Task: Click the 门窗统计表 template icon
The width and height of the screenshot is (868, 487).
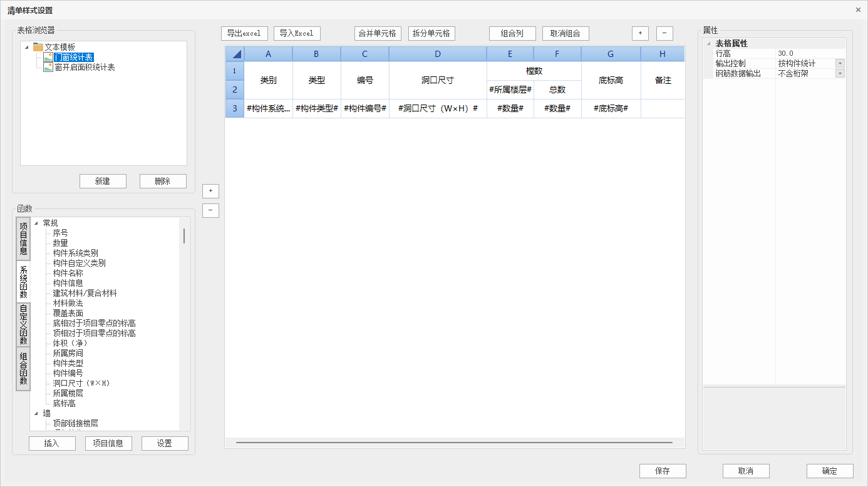Action: [48, 57]
